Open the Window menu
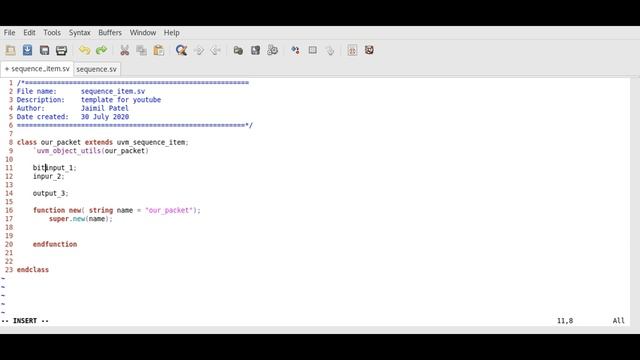This screenshot has height=360, width=640. click(x=143, y=33)
